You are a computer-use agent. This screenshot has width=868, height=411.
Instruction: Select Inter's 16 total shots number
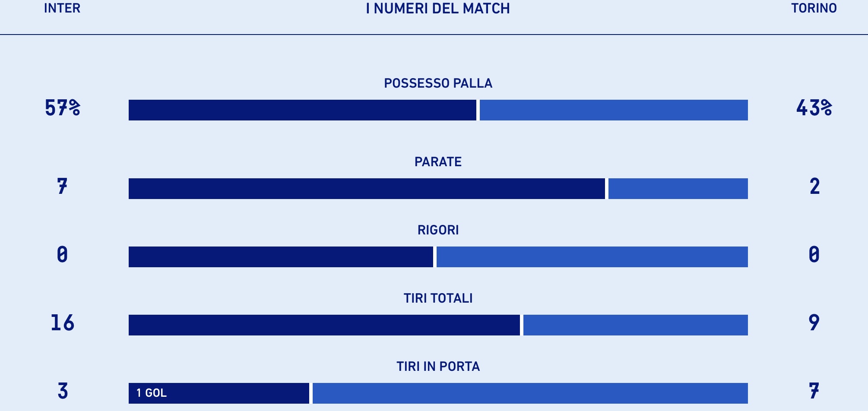point(63,323)
